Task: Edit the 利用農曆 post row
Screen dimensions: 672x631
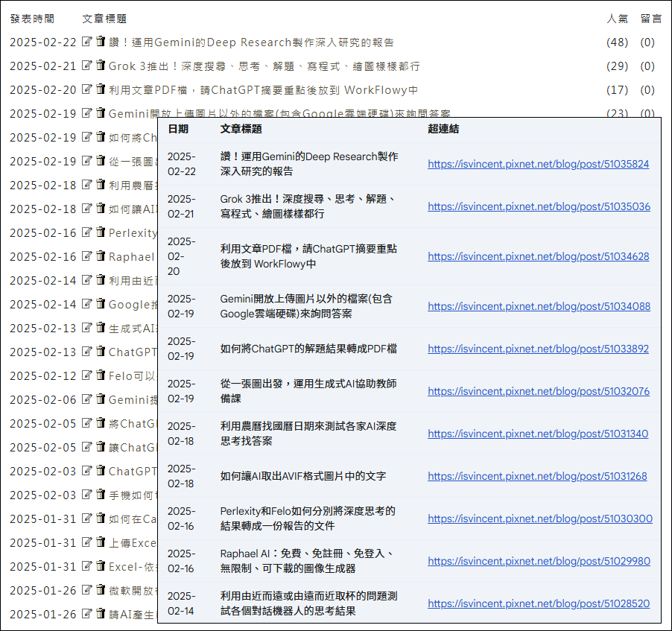Action: coord(87,185)
